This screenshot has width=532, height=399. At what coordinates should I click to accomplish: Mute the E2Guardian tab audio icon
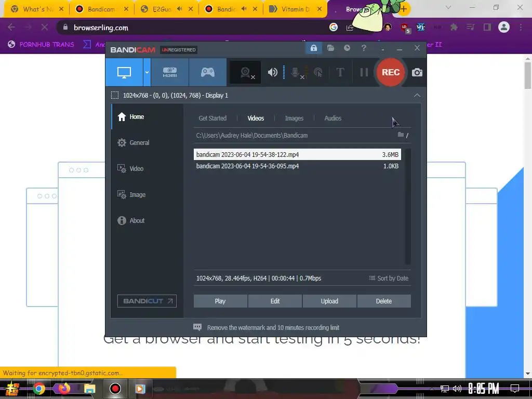click(180, 9)
